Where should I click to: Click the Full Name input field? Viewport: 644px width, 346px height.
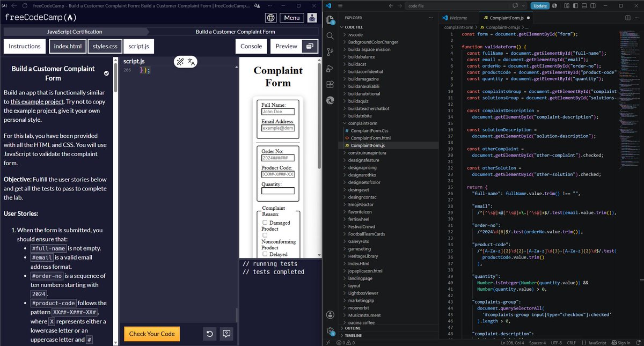[278, 112]
